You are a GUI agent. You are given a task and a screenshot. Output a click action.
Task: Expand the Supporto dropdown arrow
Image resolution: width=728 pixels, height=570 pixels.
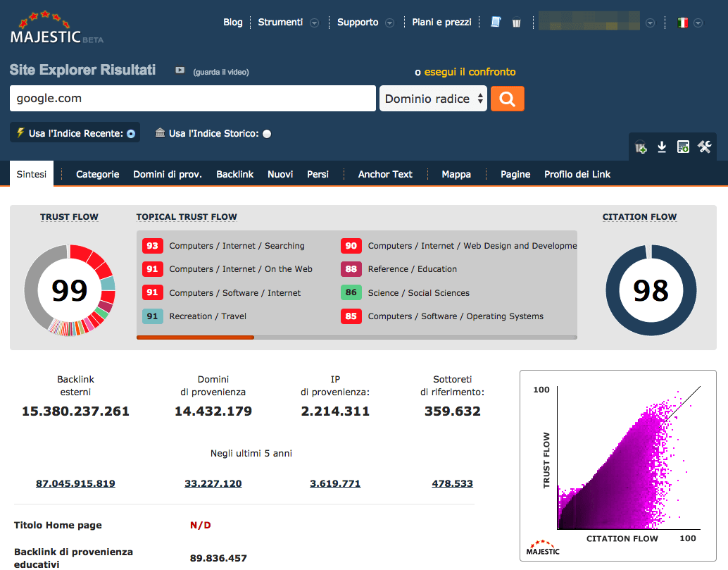tap(390, 23)
